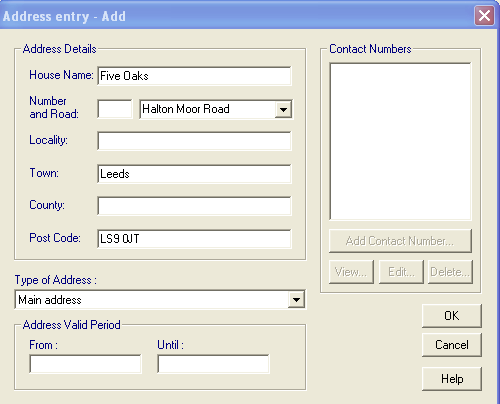Click Add Contact Number button
The image size is (500, 404).
(x=400, y=241)
